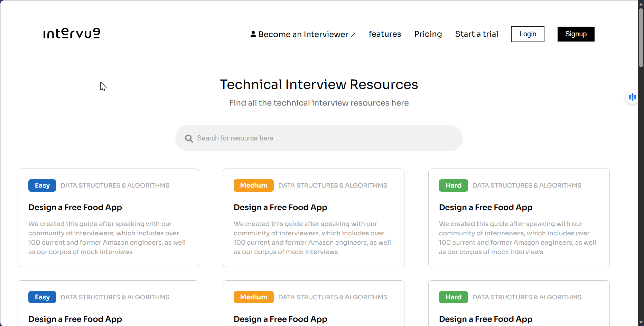This screenshot has height=326, width=644.
Task: Click Data Structures & Algorithms label in bottom Easy card
Action: (x=115, y=297)
